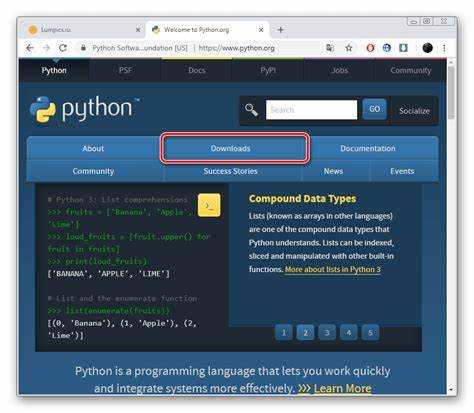This screenshot has width=474, height=413.
Task: Go to slide 4
Action: click(x=349, y=332)
